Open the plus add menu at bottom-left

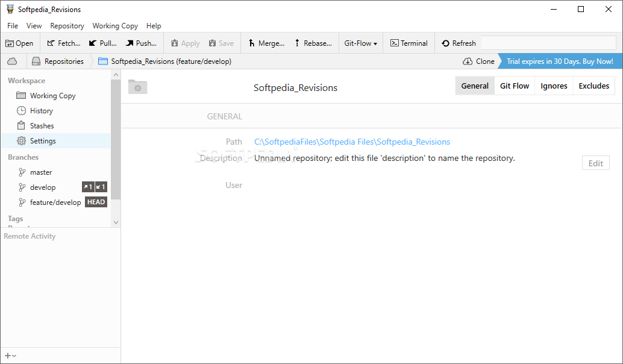pos(10,356)
